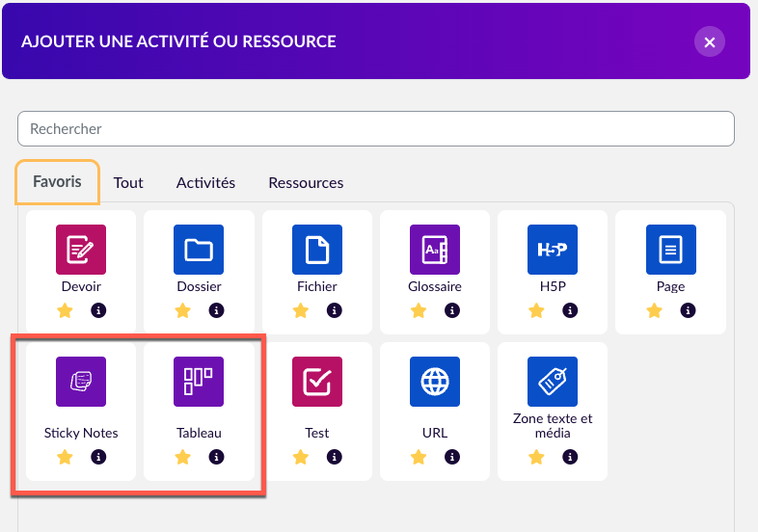This screenshot has width=758, height=532.
Task: Click the Rechercher search field
Action: pyautogui.click(x=376, y=128)
